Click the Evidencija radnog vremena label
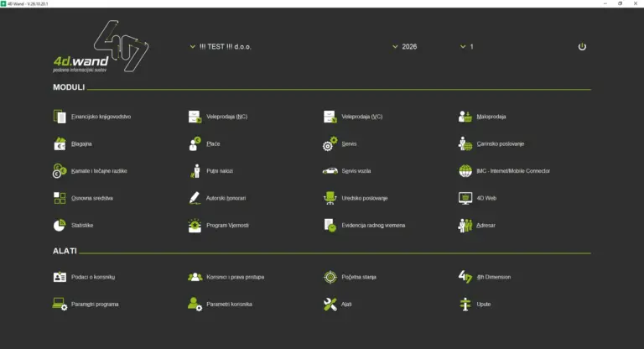The image size is (644, 349). [373, 226]
